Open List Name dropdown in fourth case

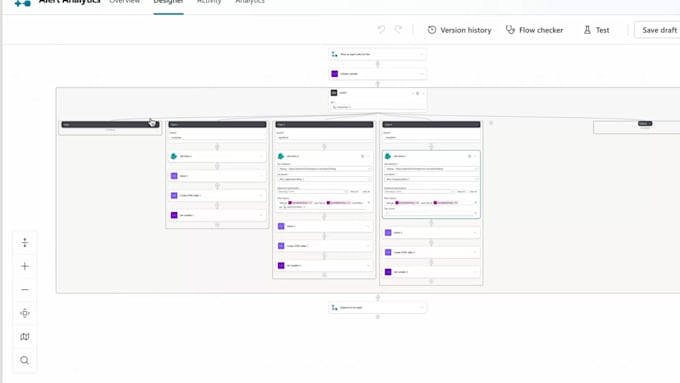coord(431,179)
